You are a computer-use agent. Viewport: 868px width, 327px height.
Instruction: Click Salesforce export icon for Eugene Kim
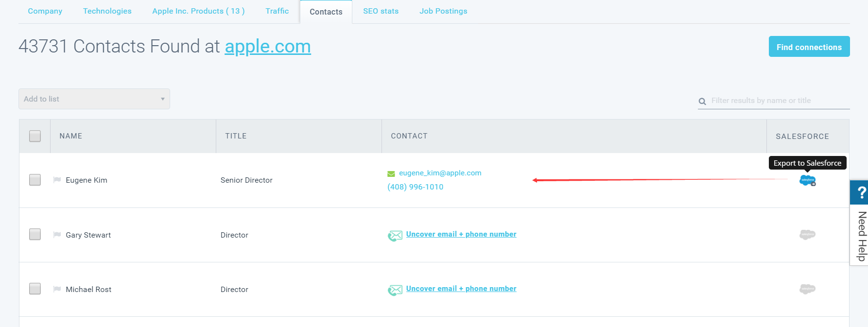click(807, 180)
